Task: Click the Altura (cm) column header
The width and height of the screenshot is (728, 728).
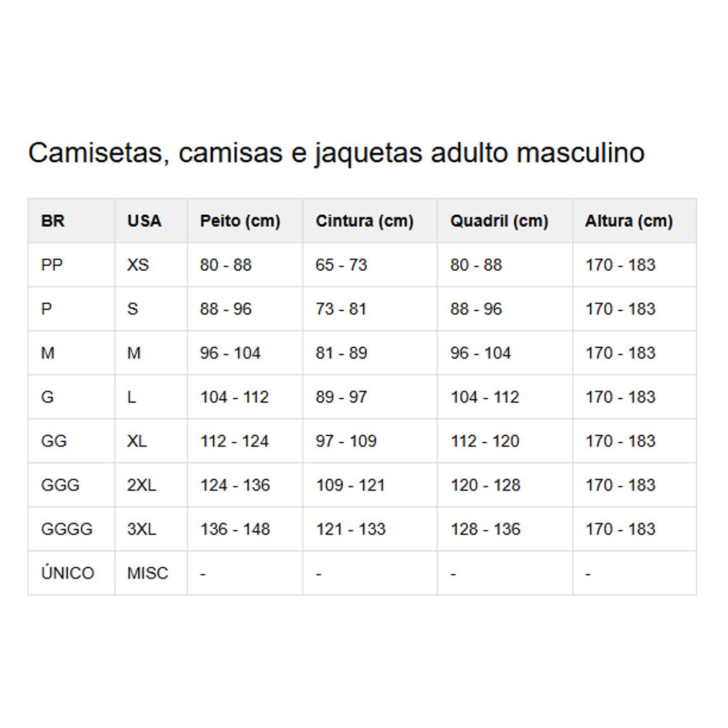Action: click(x=628, y=221)
